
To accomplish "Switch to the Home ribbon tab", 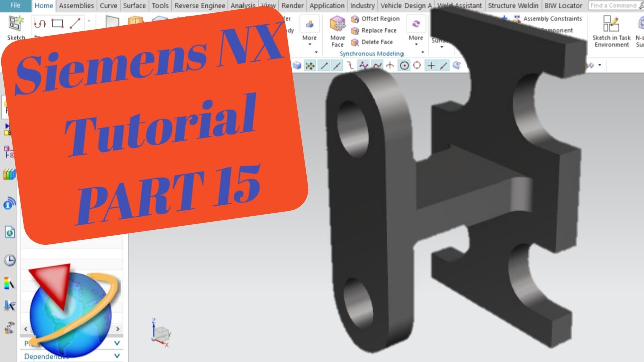I will [44, 6].
